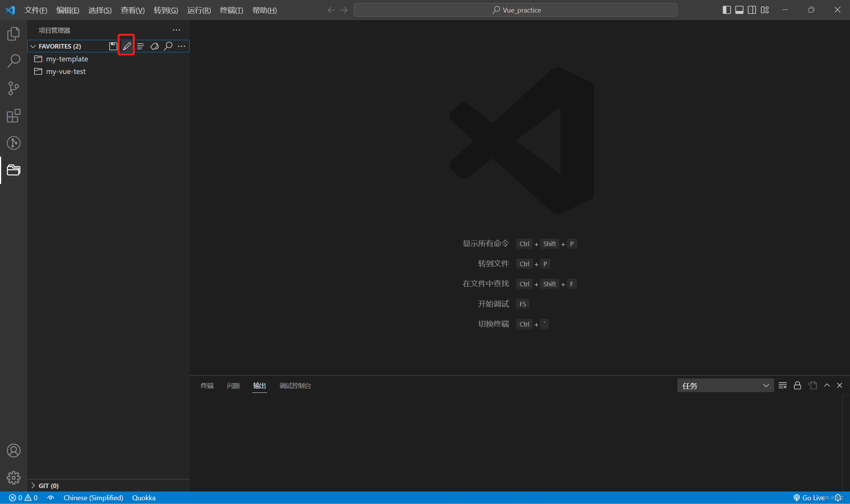850x504 pixels.
Task: Click the Save Project icon in Favorites
Action: (x=113, y=46)
